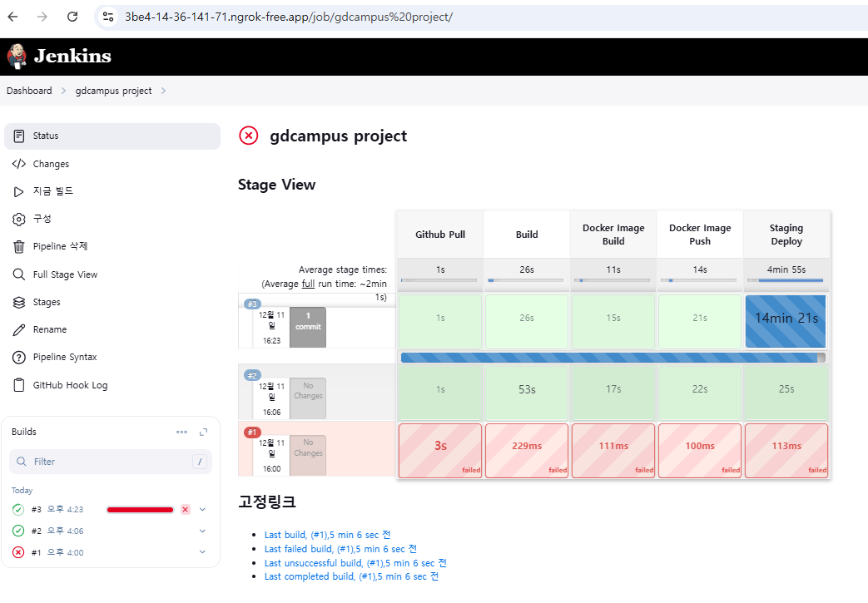Click the 구성 gear icon
Screen dimensions: 868x603
pos(19,219)
